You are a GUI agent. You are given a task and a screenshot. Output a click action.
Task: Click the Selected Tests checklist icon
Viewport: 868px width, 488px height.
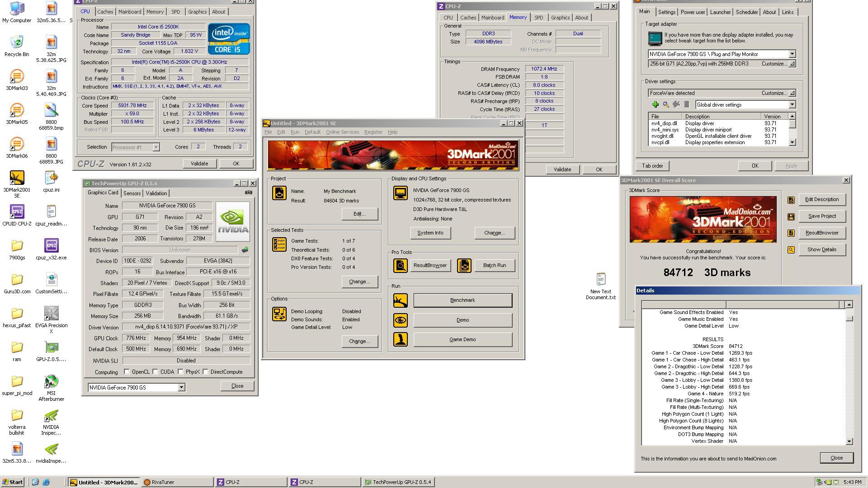(x=279, y=244)
